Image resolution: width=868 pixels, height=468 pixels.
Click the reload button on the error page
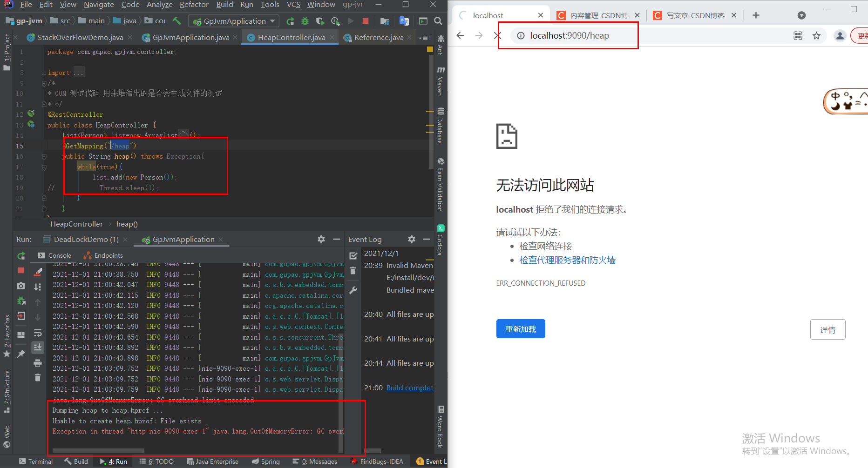tap(520, 328)
